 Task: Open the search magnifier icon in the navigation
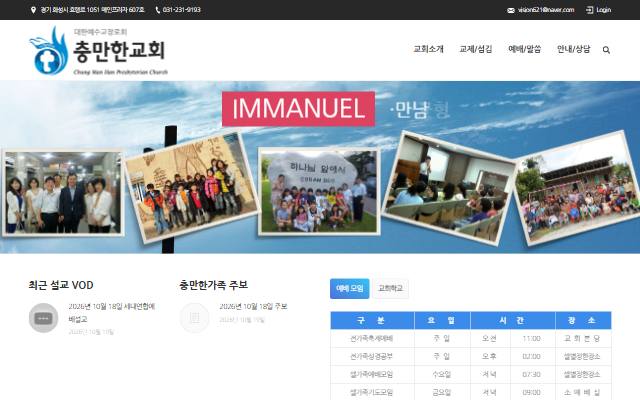606,50
